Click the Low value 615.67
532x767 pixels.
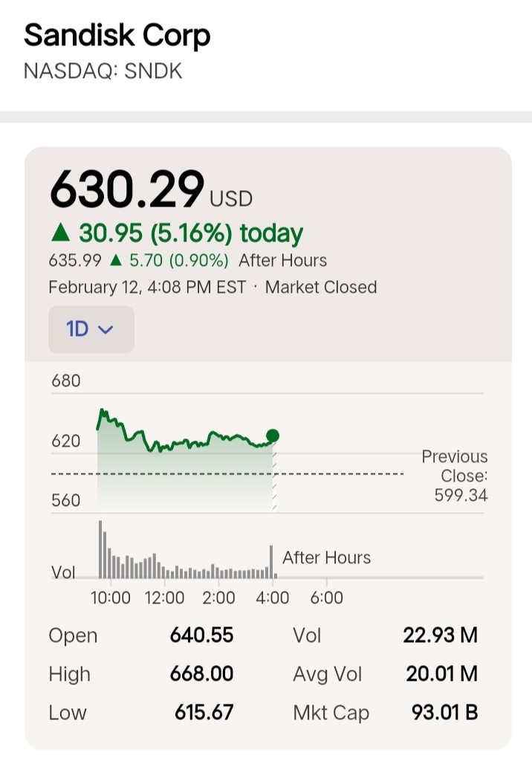[204, 713]
